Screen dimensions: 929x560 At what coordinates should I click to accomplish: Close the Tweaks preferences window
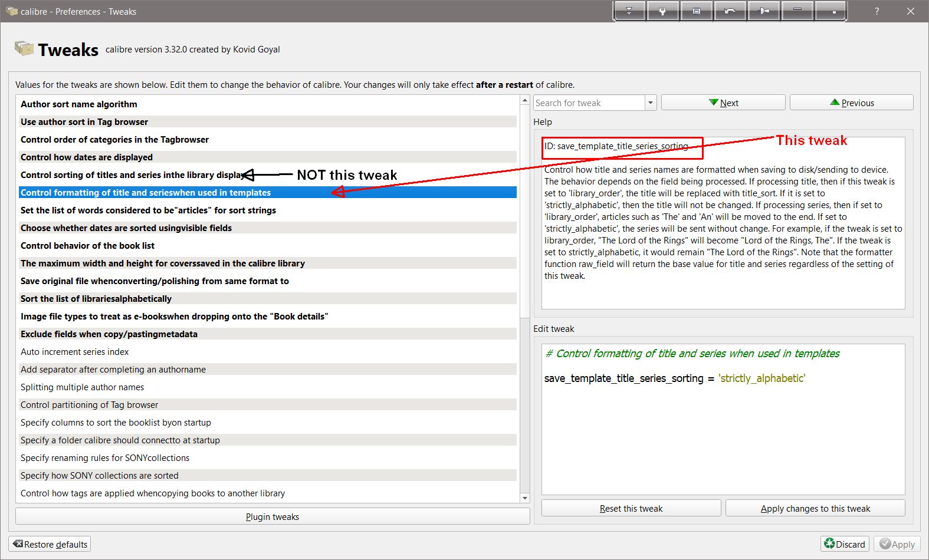[x=911, y=11]
